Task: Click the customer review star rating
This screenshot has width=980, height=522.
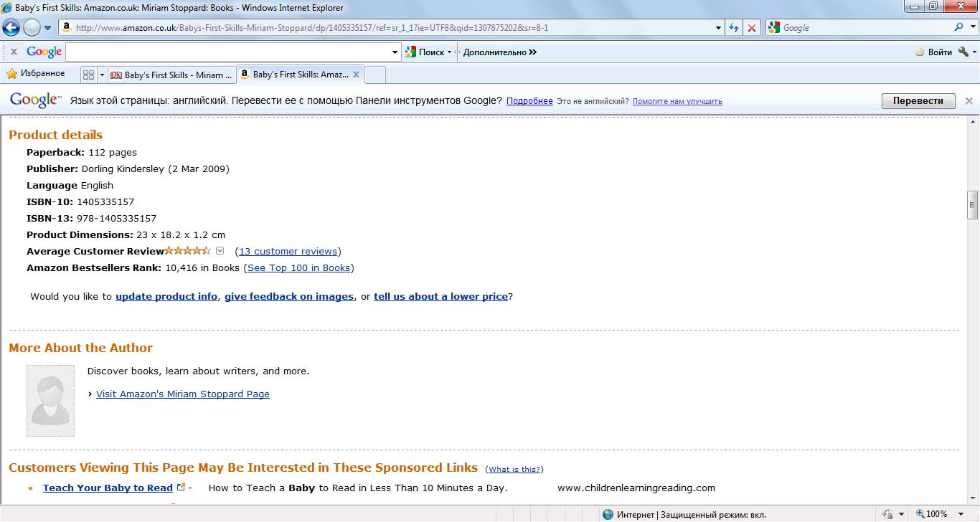Action: coord(188,251)
